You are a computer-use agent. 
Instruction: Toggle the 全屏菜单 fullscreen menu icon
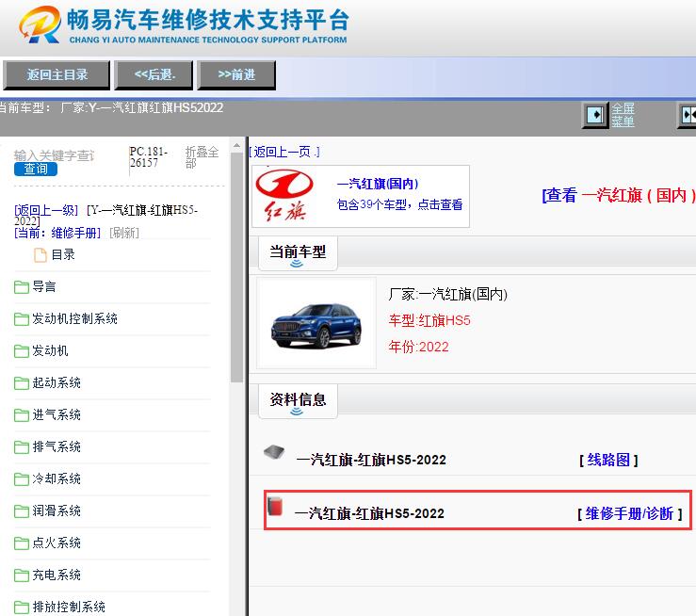[595, 115]
